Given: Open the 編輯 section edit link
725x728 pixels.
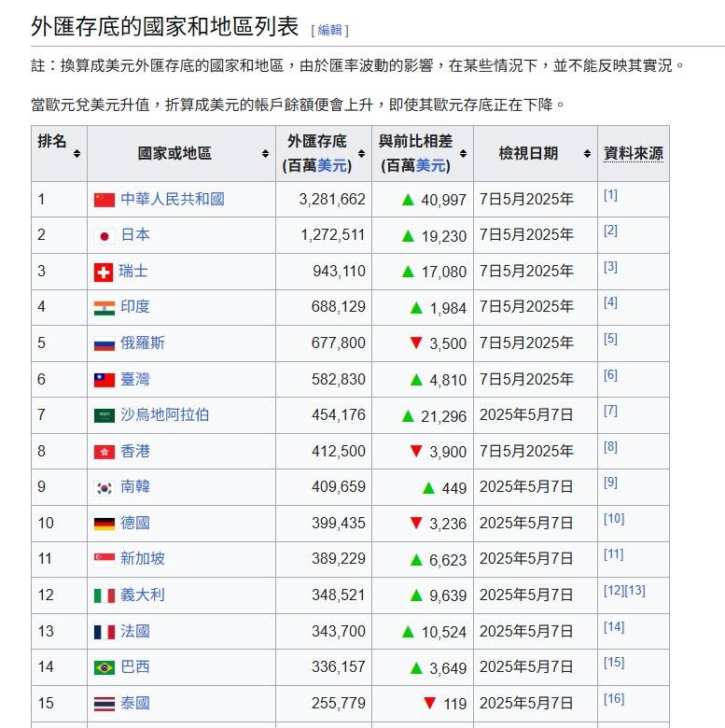Looking at the screenshot, I should [329, 30].
